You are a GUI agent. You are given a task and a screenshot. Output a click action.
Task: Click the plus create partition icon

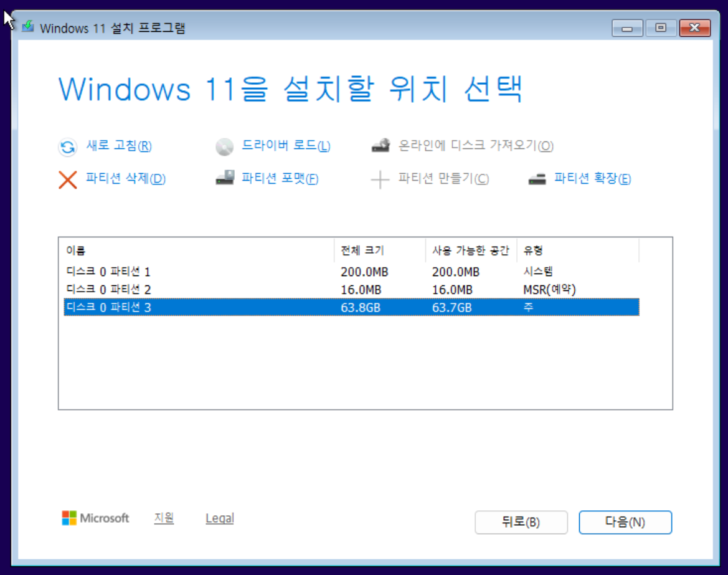pos(380,179)
